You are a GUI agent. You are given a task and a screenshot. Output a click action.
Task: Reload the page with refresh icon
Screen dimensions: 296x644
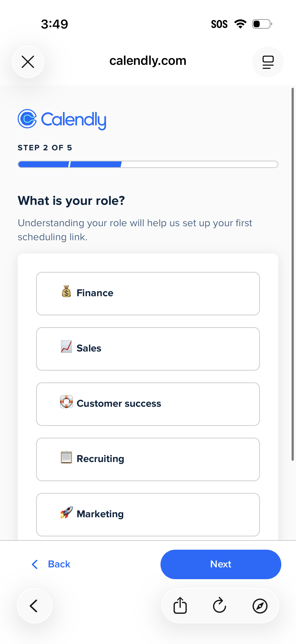(220, 605)
